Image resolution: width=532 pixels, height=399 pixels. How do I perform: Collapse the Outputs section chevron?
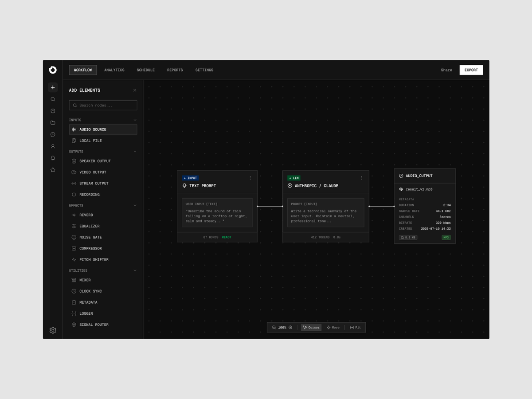[x=135, y=152]
